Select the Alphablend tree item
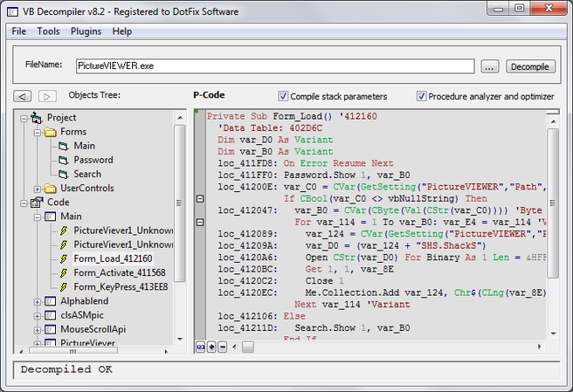573x392 pixels. 85,301
